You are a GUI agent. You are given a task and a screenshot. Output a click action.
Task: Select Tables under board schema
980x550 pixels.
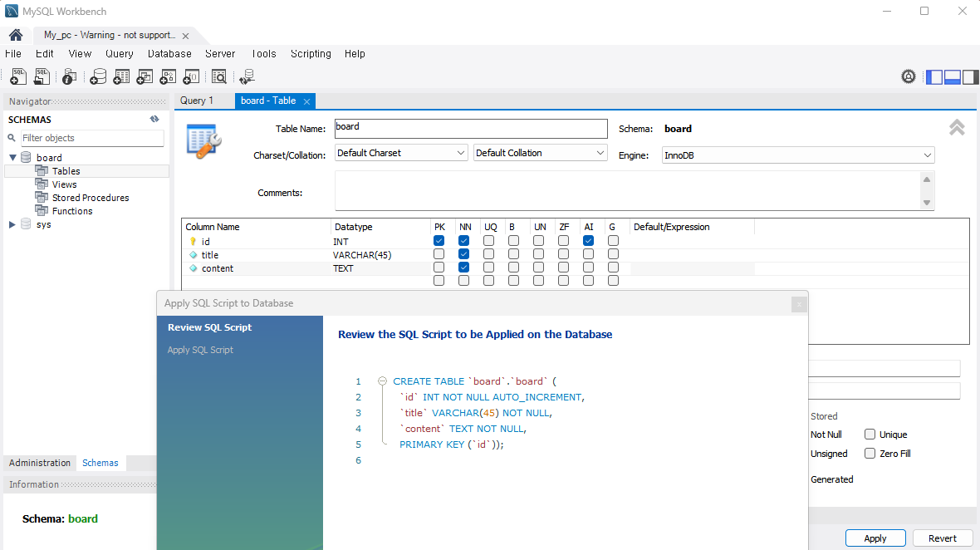point(66,170)
